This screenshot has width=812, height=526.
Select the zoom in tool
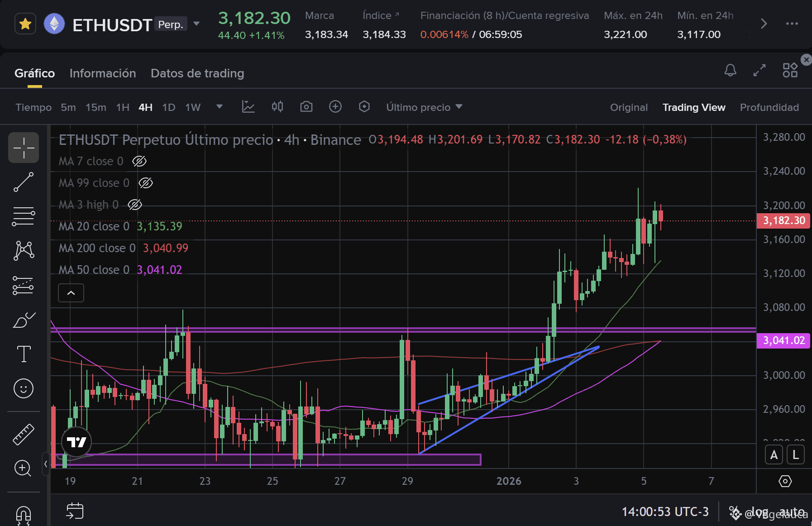click(x=24, y=469)
